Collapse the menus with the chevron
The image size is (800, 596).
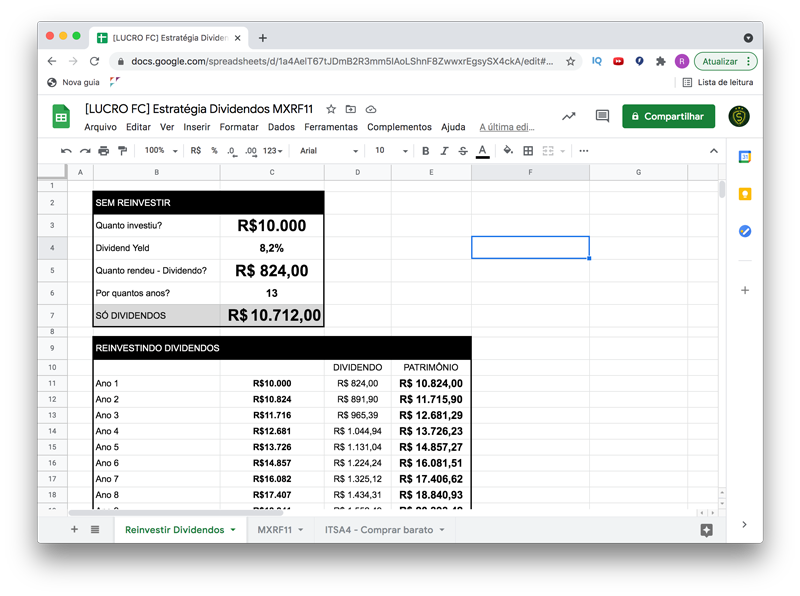click(x=714, y=151)
